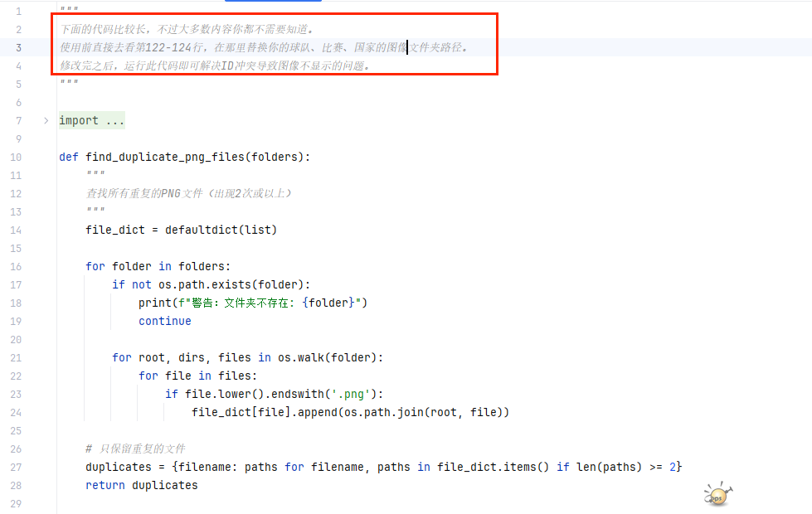Click the floating mascot icon at bottom right
This screenshot has width=812, height=514.
click(x=717, y=495)
